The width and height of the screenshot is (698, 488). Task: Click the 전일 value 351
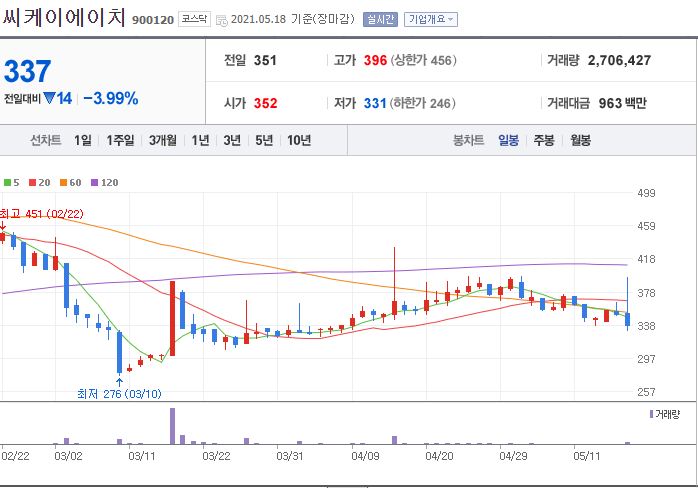(265, 60)
